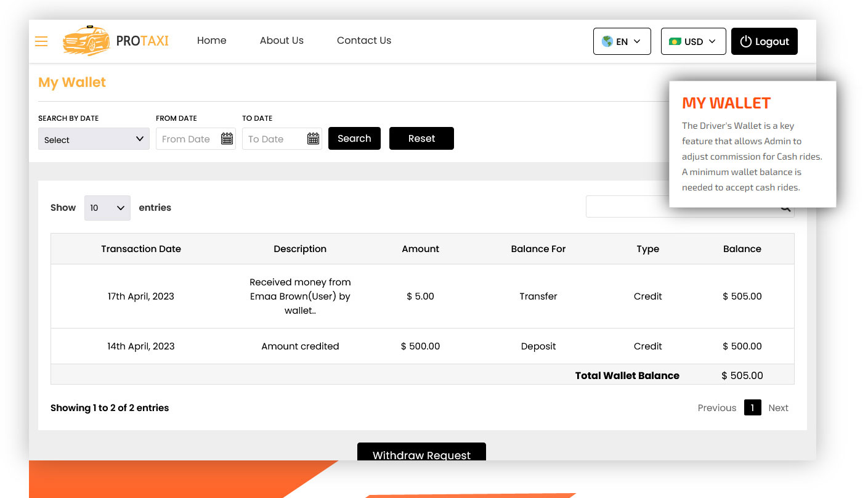Click the table search magnifier icon
Image resolution: width=868 pixels, height=498 pixels.
click(x=785, y=208)
